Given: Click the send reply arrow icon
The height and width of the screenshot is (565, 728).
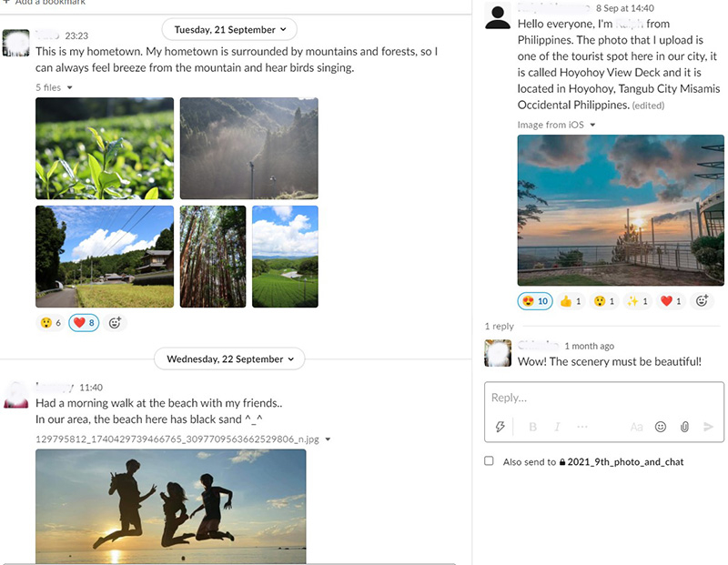Looking at the screenshot, I should (x=708, y=427).
